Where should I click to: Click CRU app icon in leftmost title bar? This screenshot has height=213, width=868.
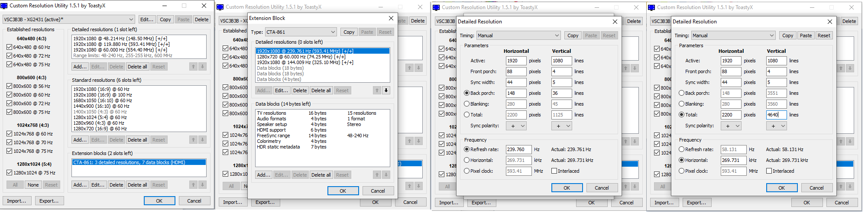pos(4,6)
